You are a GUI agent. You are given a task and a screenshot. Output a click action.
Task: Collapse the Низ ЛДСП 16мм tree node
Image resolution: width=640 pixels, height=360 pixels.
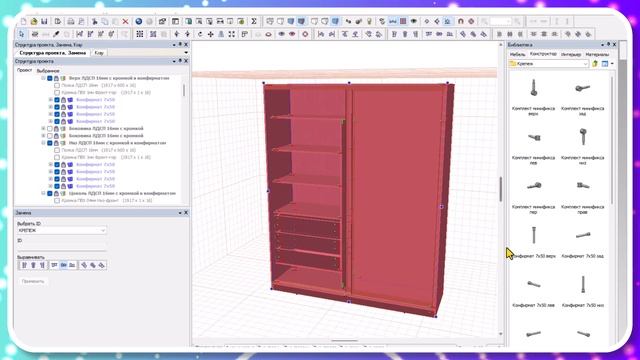tap(43, 143)
